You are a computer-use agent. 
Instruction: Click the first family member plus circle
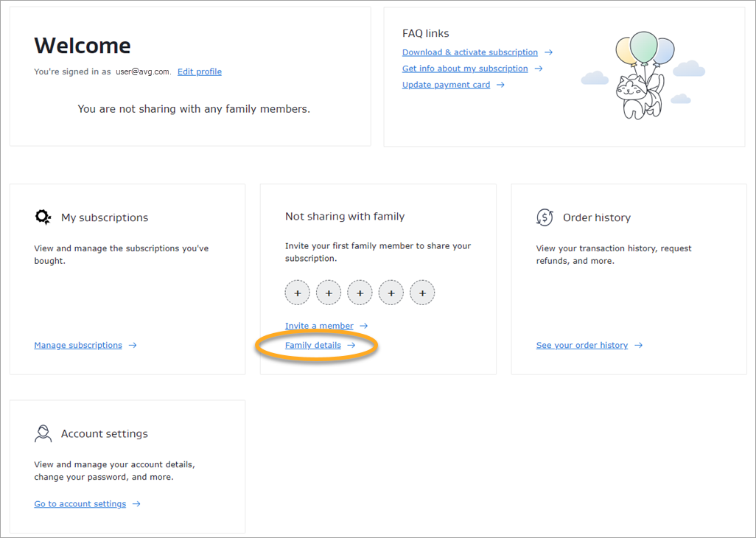[298, 293]
